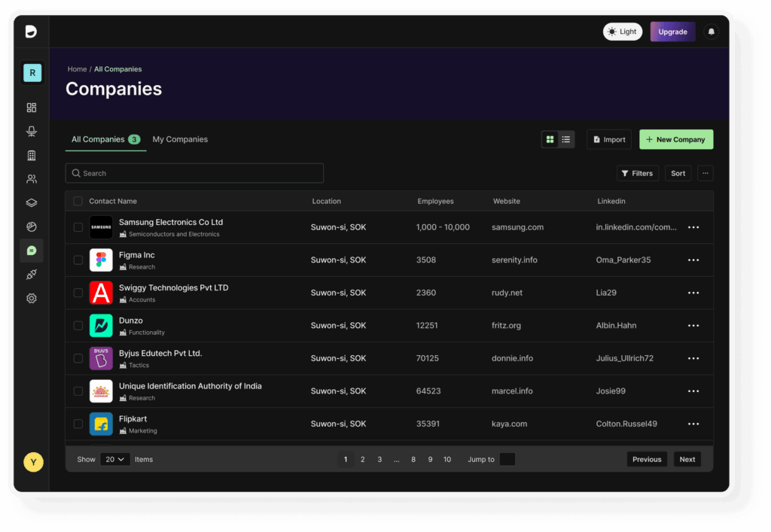Select the All Companies tab
Viewport: 771px width, 532px height.
click(105, 139)
